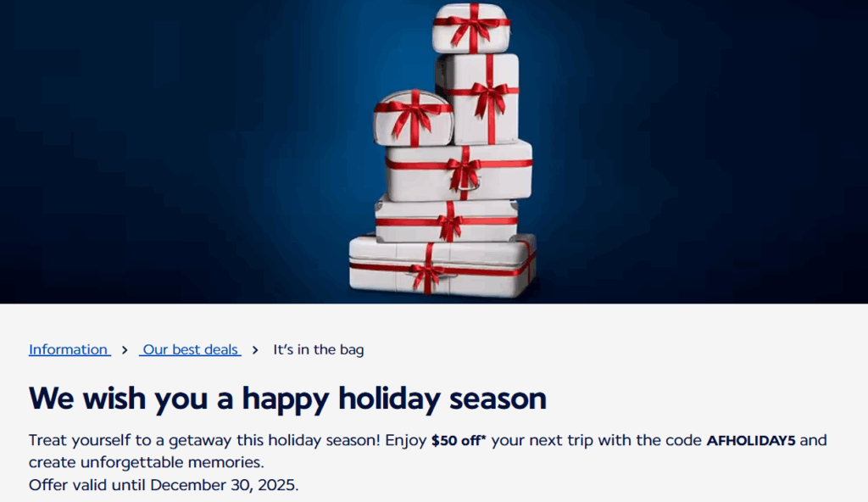Click the chevron after Information breadcrumb
This screenshot has height=502, width=868.
[125, 350]
